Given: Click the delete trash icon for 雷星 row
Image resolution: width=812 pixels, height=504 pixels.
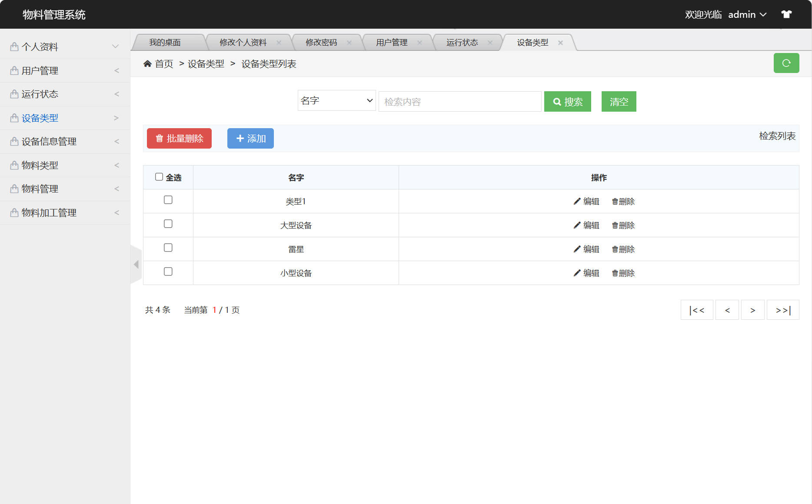Looking at the screenshot, I should tap(614, 249).
